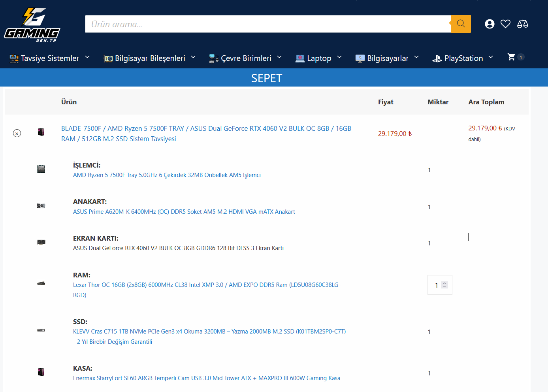548x392 pixels.
Task: Click the Miktar column header
Action: click(438, 102)
